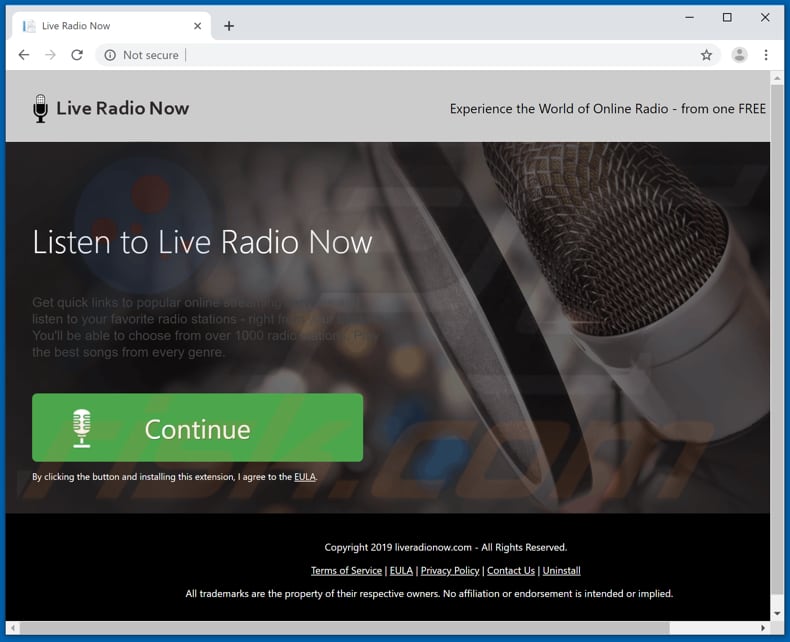Open the Privacy Policy footer link
This screenshot has height=642, width=790.
point(449,570)
